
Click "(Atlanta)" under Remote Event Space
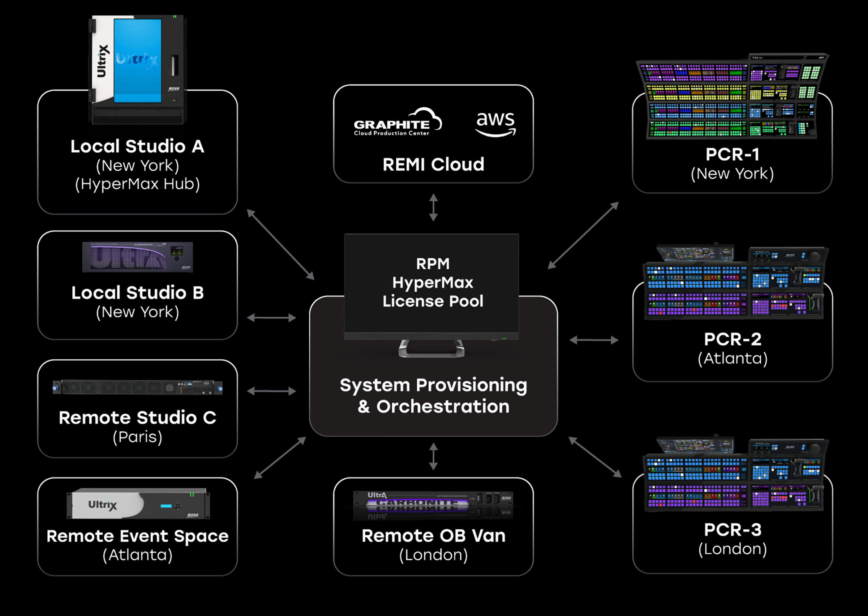pos(137,555)
